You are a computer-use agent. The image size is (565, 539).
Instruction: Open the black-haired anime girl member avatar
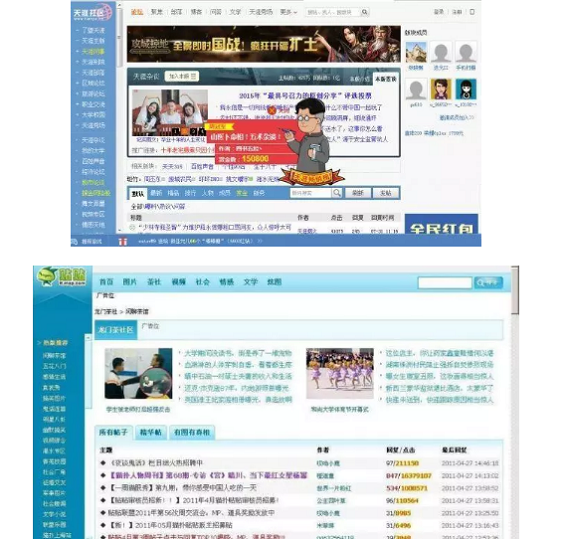(x=466, y=89)
